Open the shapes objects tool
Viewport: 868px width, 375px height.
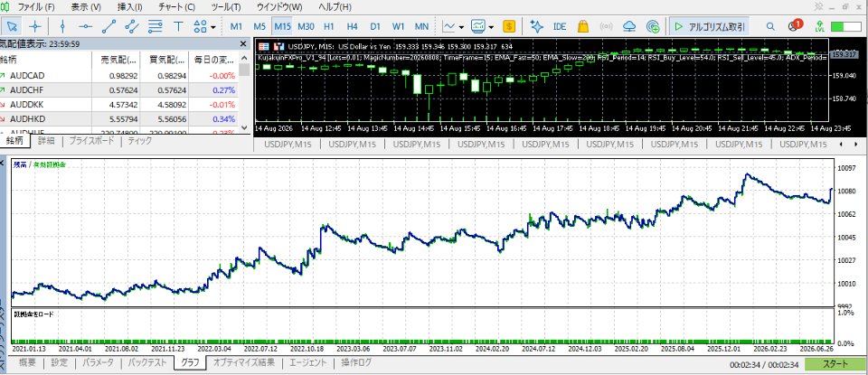point(200,26)
